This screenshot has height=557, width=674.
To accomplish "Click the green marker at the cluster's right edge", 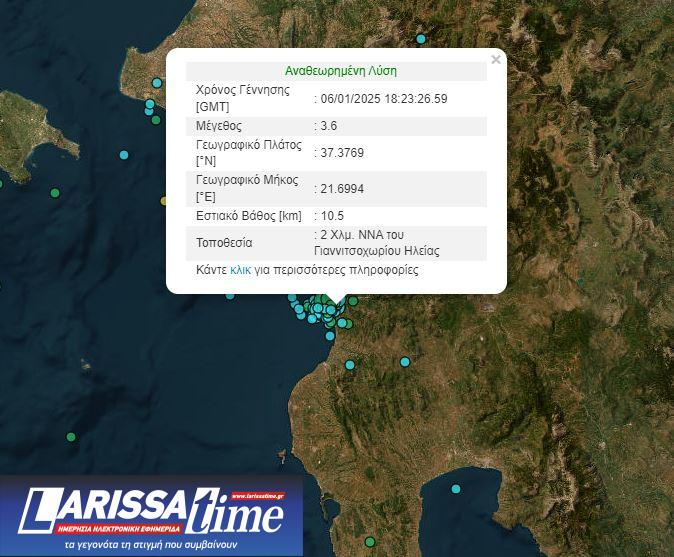I will (353, 301).
